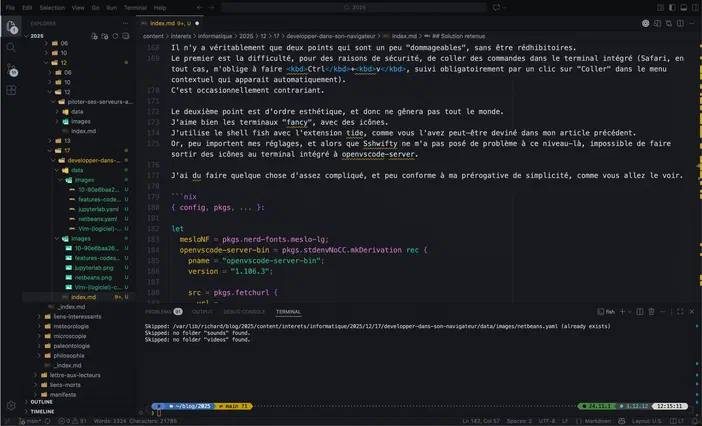This screenshot has width=702, height=426.
Task: Click the main branch in status bar
Action: point(31,421)
